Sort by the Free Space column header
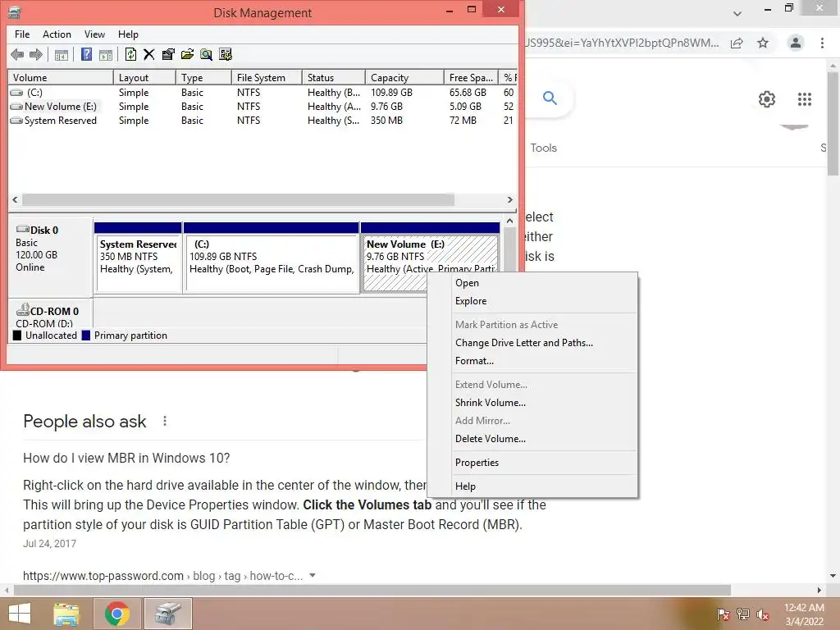 click(x=472, y=78)
